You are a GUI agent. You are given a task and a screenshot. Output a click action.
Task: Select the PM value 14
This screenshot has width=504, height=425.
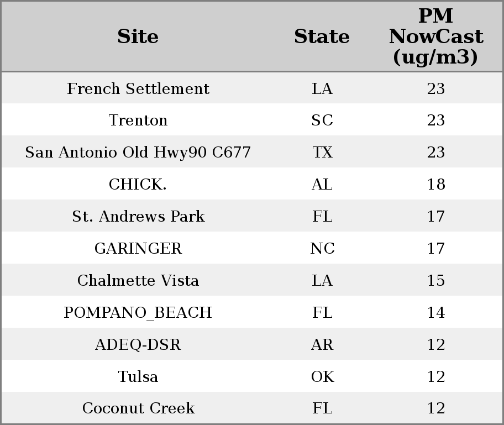pos(436,313)
